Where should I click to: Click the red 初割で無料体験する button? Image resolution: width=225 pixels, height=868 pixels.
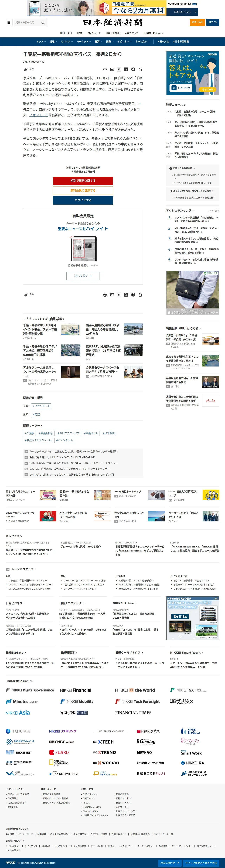coord(83,181)
